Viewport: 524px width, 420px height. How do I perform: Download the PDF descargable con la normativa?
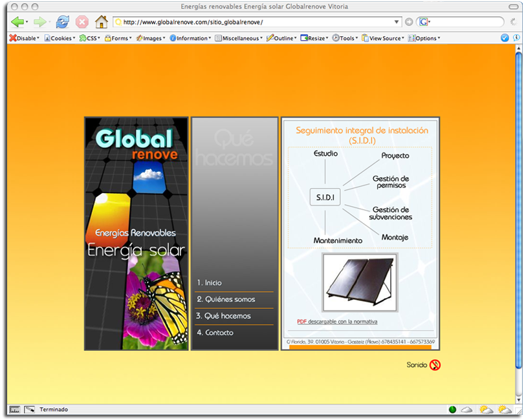pyautogui.click(x=337, y=322)
